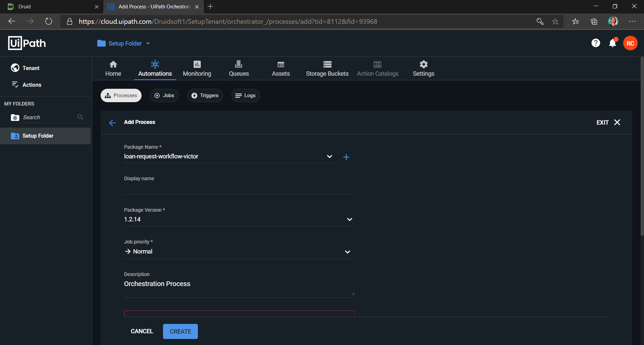
Task: Click the Setup Folder icon in sidebar
Action: click(x=15, y=136)
